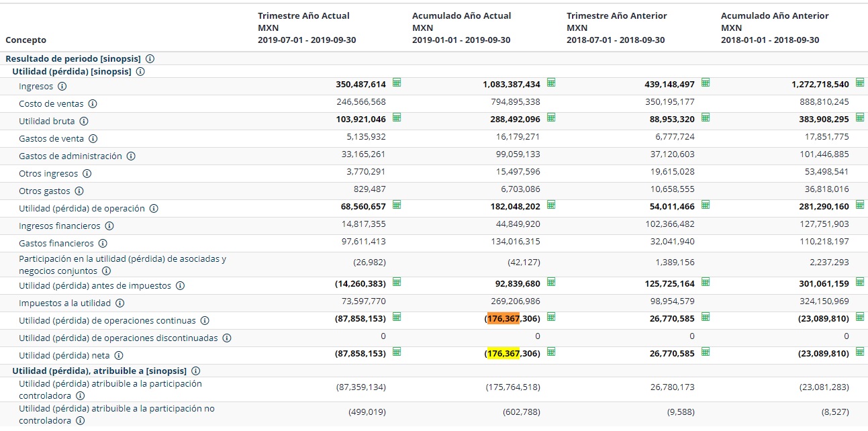Open info icon for Resultado de periodo [sinopsis]
Viewport: 868px width, 431px height.
coord(150,59)
